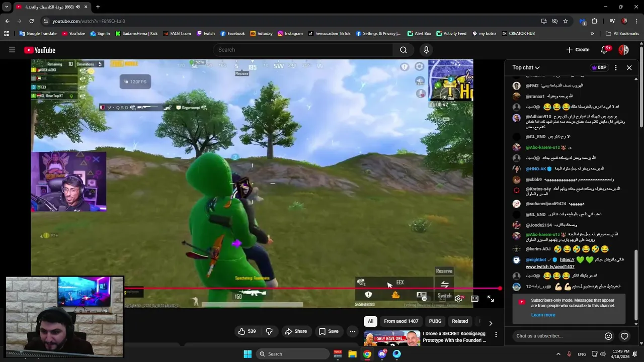644x362 pixels.
Task: Open the Windows Start menu
Action: (248, 354)
